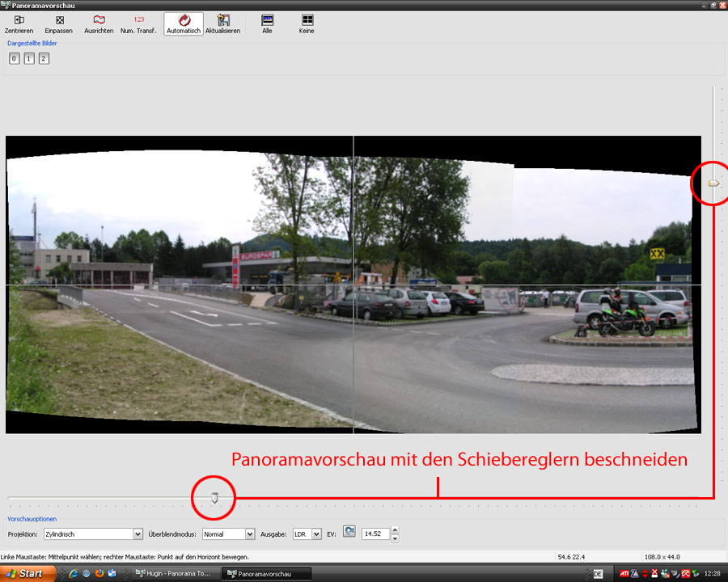Toggle the Automatisch auto-update button
Image resolution: width=728 pixels, height=582 pixels.
click(x=183, y=19)
